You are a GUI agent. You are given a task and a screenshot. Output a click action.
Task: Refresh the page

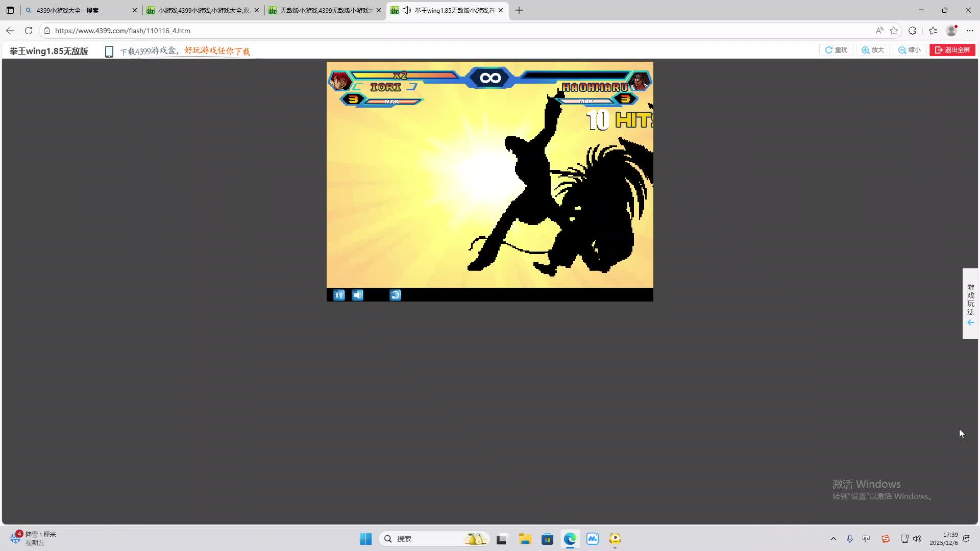pos(29,31)
